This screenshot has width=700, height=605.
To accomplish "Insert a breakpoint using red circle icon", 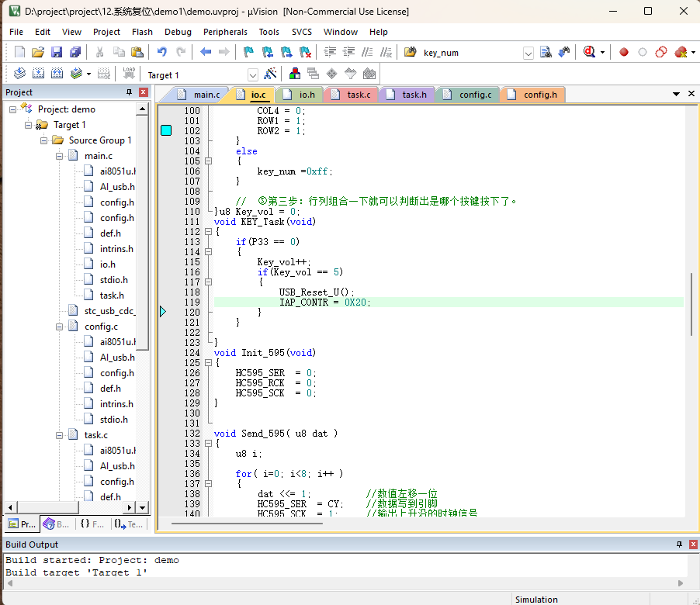I will pyautogui.click(x=624, y=52).
